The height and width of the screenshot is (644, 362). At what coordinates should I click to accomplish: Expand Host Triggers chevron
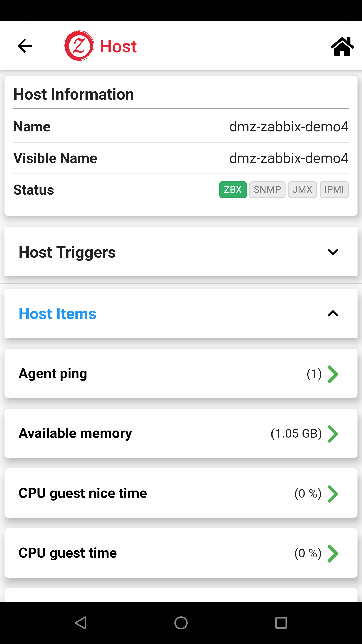[x=333, y=252]
